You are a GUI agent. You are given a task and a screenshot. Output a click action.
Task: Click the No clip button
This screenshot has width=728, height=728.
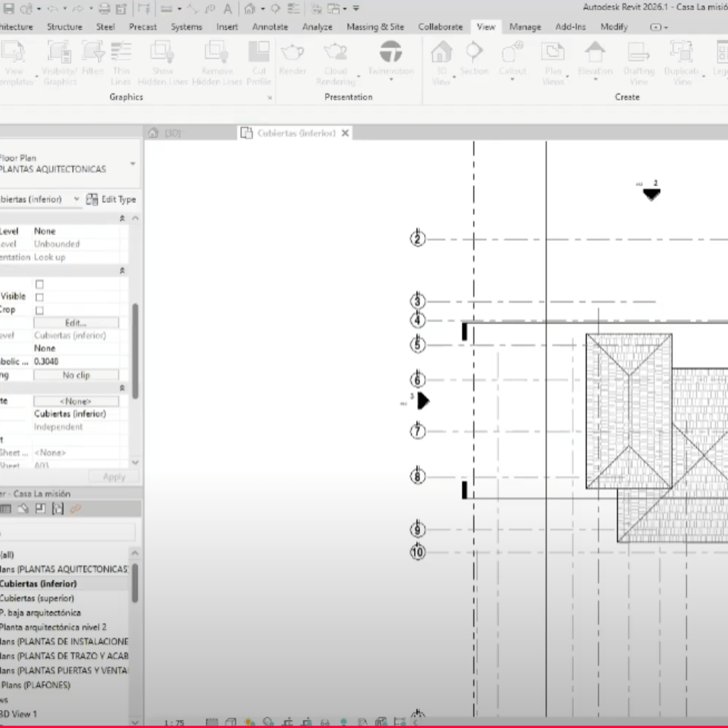(x=76, y=375)
